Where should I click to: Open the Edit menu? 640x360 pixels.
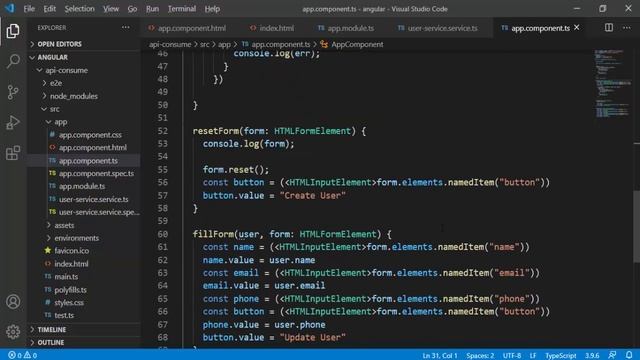coord(49,9)
